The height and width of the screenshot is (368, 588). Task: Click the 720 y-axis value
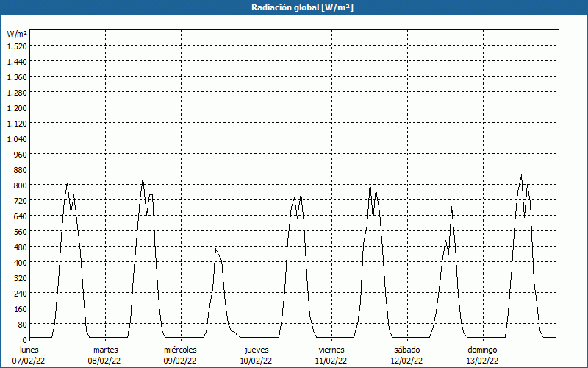(21, 200)
